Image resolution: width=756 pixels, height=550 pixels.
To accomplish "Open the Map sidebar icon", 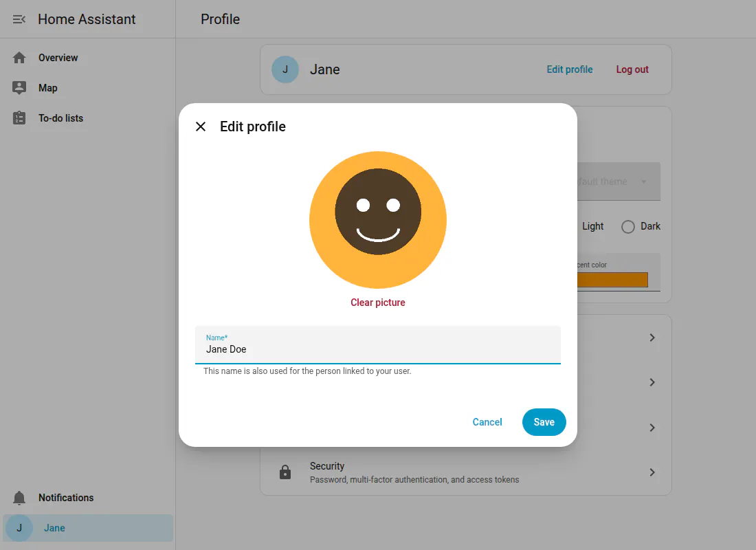I will coord(19,88).
